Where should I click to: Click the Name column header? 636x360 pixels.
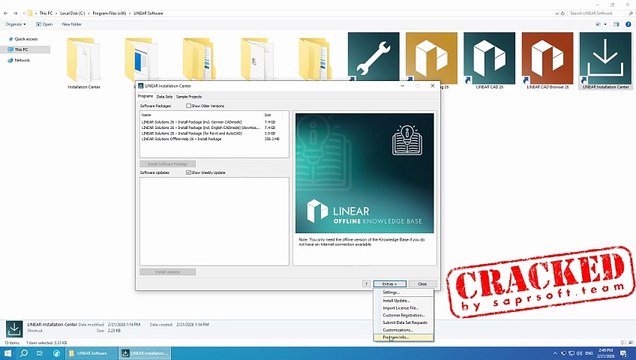point(146,115)
